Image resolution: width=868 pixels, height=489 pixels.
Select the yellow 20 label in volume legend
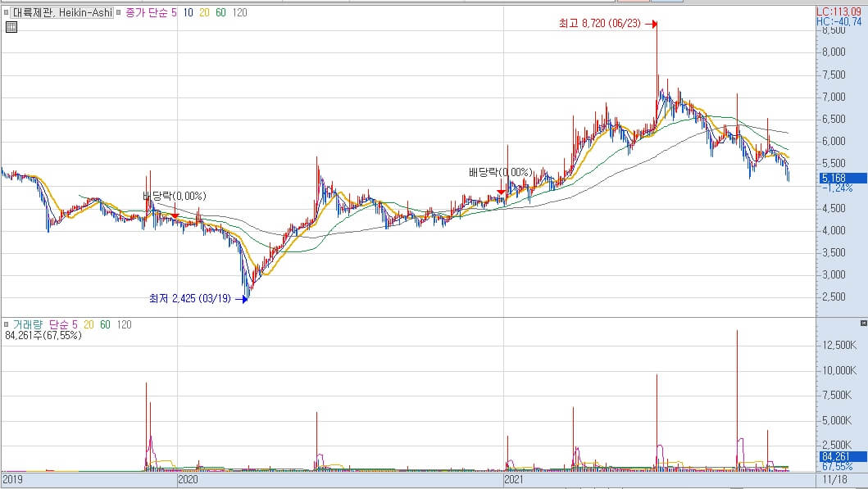pos(89,324)
